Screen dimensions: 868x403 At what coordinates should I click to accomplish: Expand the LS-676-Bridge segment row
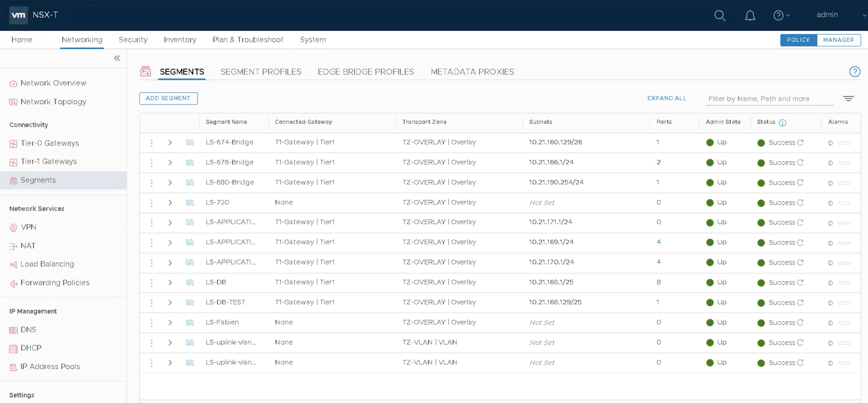[x=170, y=163]
